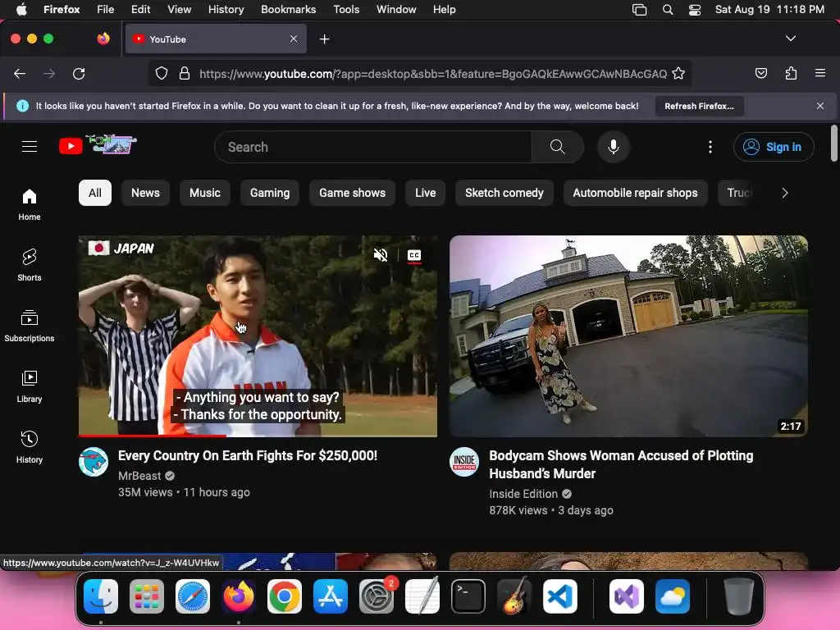Screen dimensions: 840x630
Task: Toggle closed captions on preview video
Action: [414, 256]
